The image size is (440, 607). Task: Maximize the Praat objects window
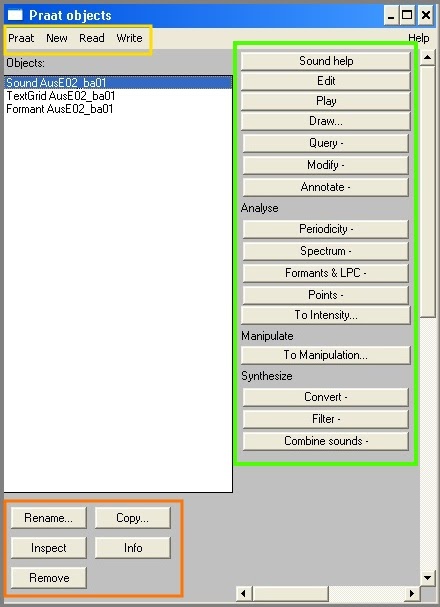point(407,15)
